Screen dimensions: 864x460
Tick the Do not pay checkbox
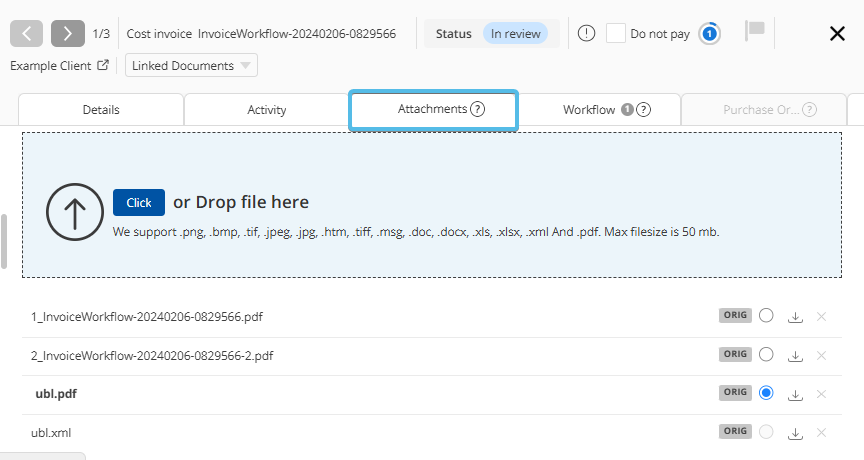tap(616, 33)
